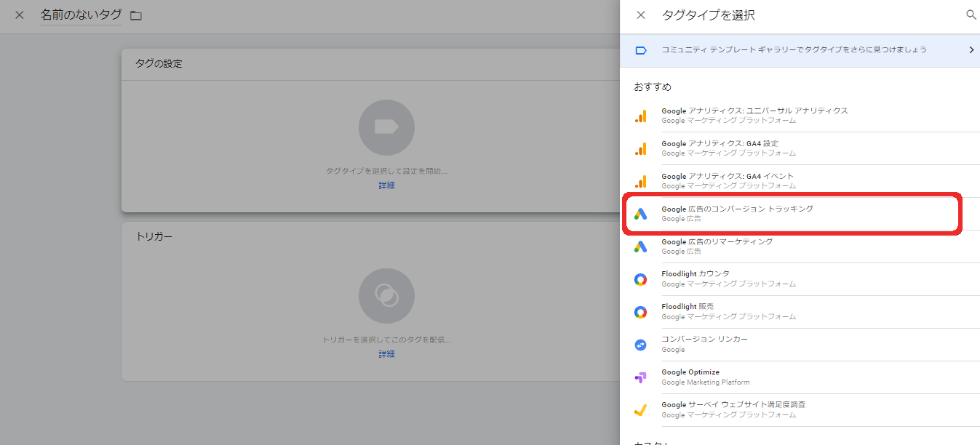Choose Google 広告のコンバージョン トラッキング
The image size is (980, 445).
(737, 209)
